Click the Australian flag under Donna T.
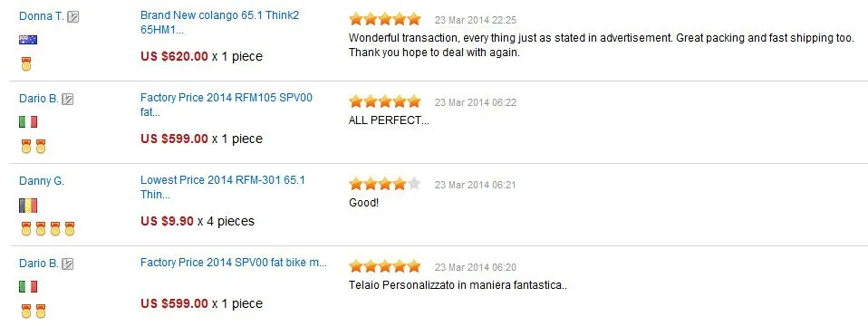 (x=28, y=40)
